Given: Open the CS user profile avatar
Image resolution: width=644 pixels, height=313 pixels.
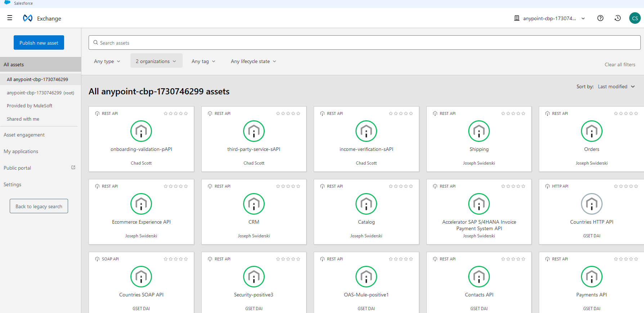Looking at the screenshot, I should pyautogui.click(x=635, y=18).
